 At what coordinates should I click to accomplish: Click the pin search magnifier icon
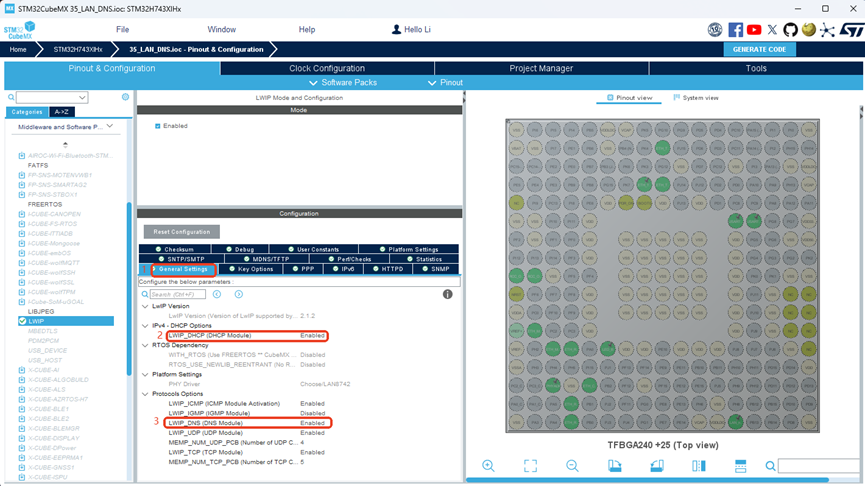pyautogui.click(x=770, y=466)
